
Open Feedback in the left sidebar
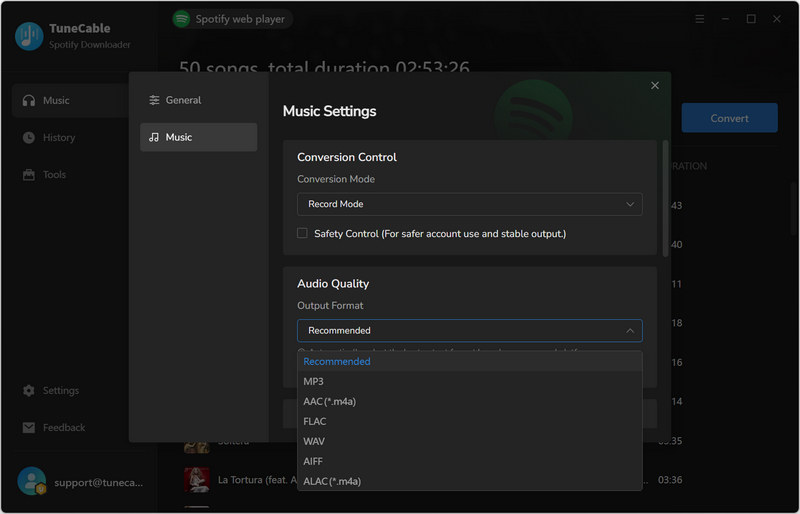point(64,428)
